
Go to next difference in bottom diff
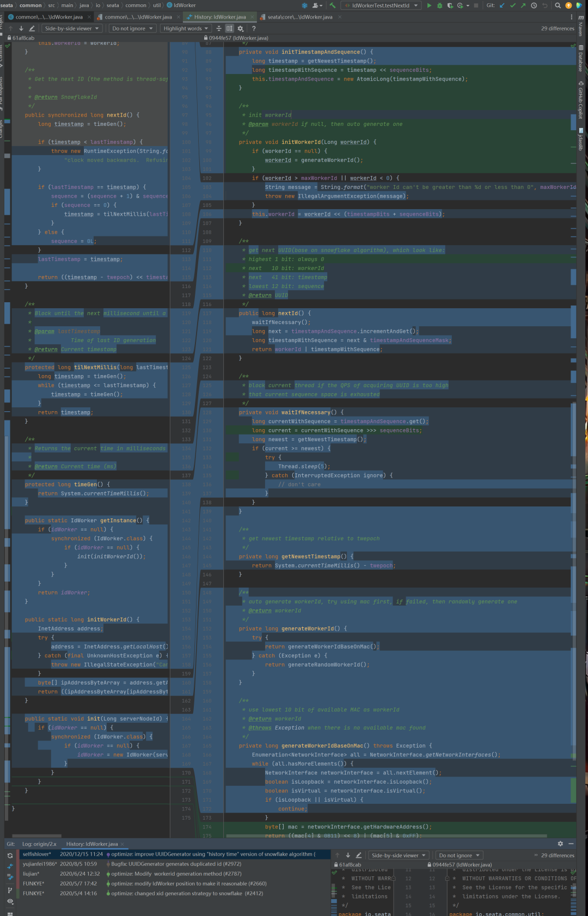[348, 855]
